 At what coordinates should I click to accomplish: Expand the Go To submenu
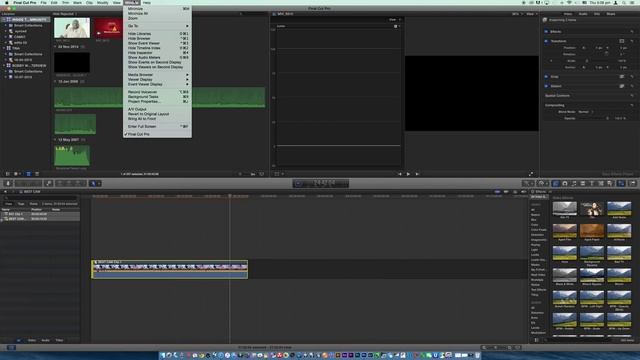[157, 26]
